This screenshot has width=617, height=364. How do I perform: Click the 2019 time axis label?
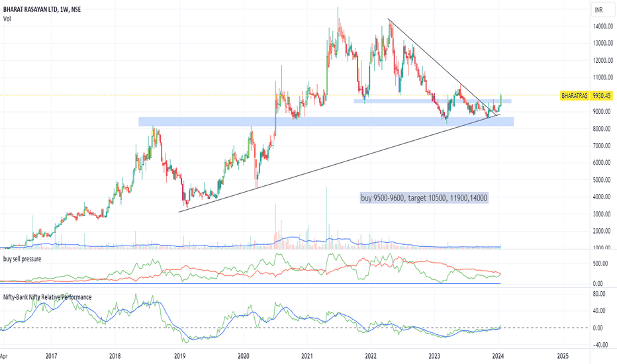[179, 357]
